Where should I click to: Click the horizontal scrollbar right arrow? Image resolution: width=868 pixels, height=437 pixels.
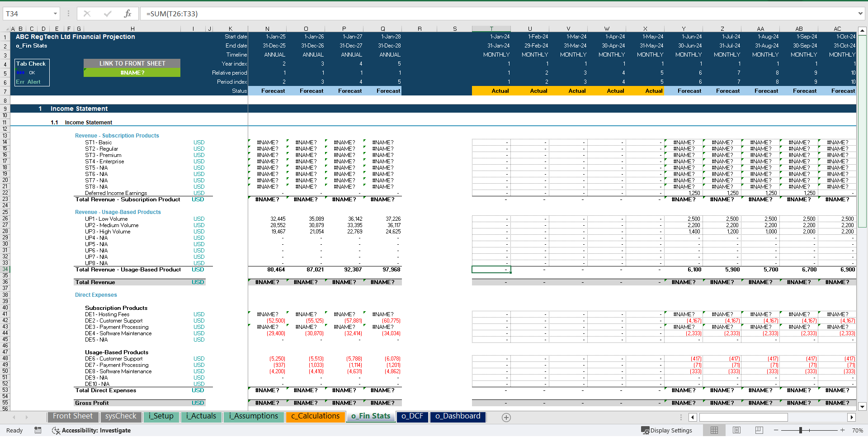pyautogui.click(x=852, y=417)
